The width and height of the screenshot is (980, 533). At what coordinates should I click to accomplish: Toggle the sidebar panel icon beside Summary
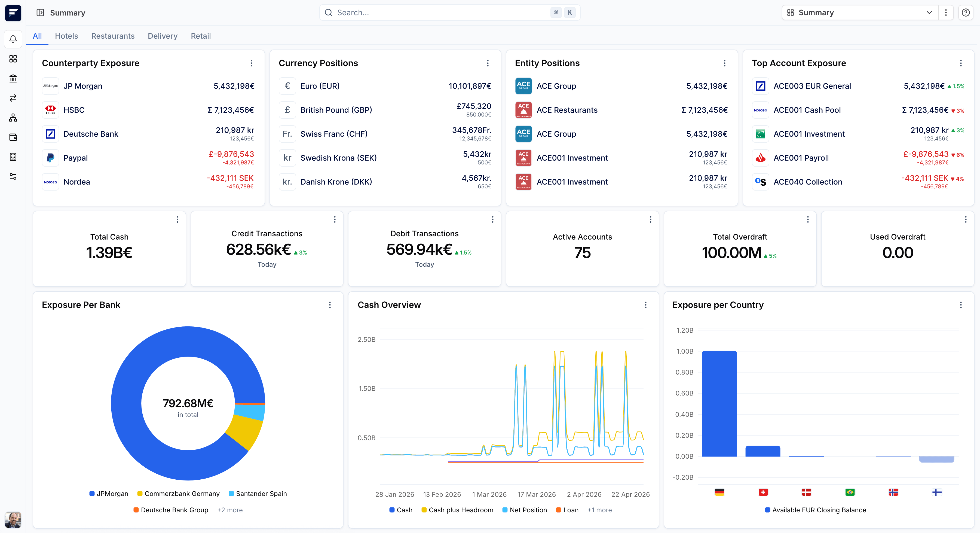(40, 13)
